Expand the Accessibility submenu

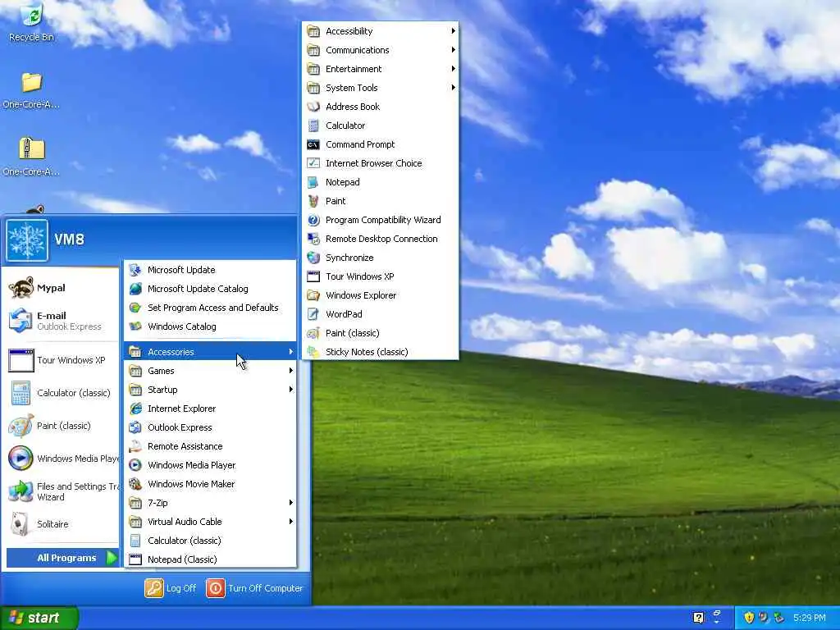tap(381, 31)
